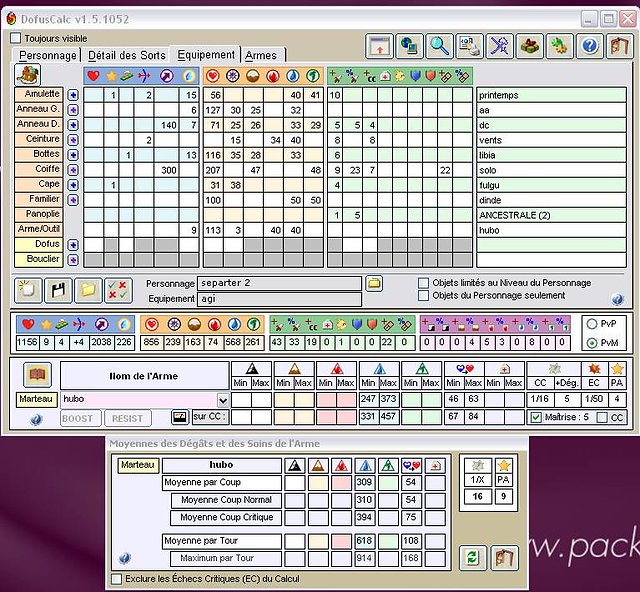Select the PvP radio button
This screenshot has height=592, width=640.
(593, 324)
